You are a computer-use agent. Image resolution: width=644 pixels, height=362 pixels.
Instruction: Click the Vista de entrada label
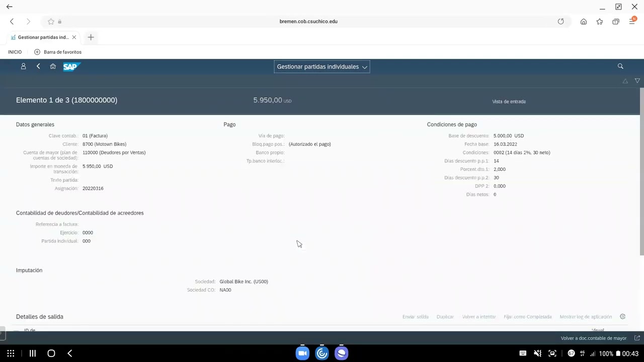coord(509,102)
